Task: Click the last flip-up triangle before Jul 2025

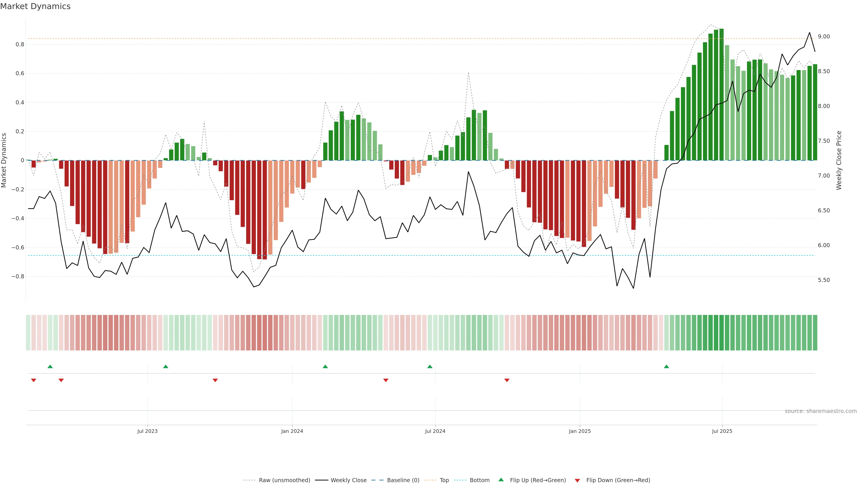Action: point(666,366)
